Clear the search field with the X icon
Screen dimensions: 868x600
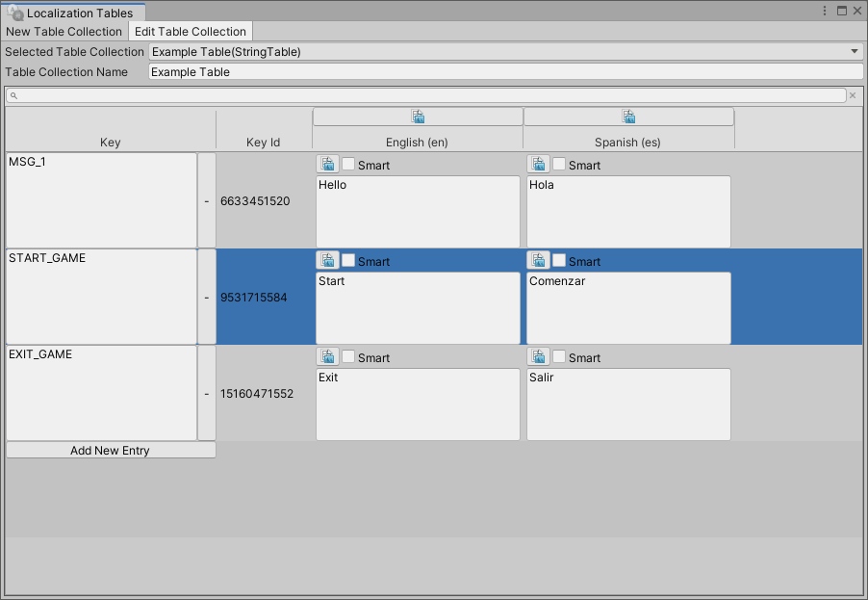click(853, 95)
